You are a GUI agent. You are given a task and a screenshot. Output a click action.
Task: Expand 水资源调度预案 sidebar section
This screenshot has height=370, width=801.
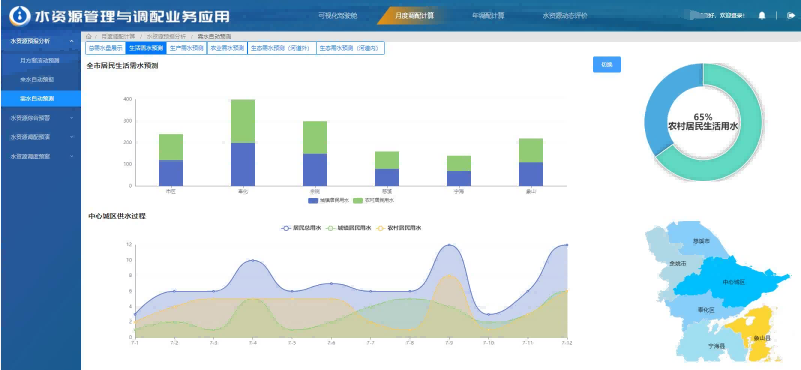click(x=40, y=156)
